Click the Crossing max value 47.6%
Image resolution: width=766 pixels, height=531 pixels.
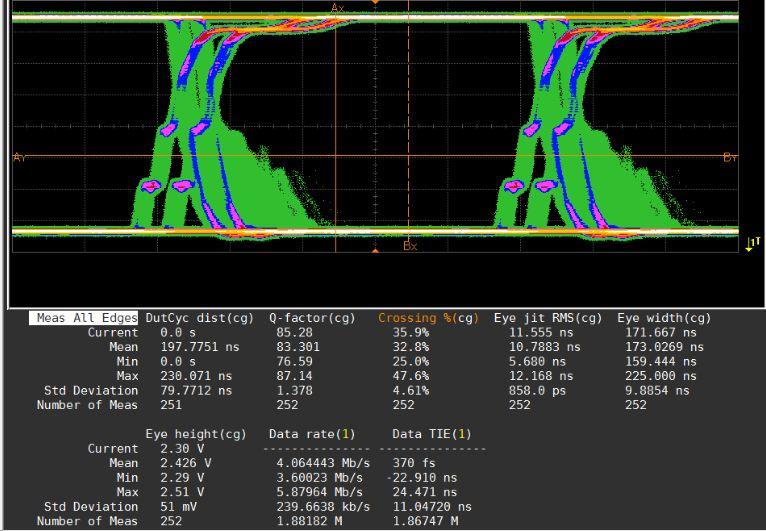tap(411, 376)
